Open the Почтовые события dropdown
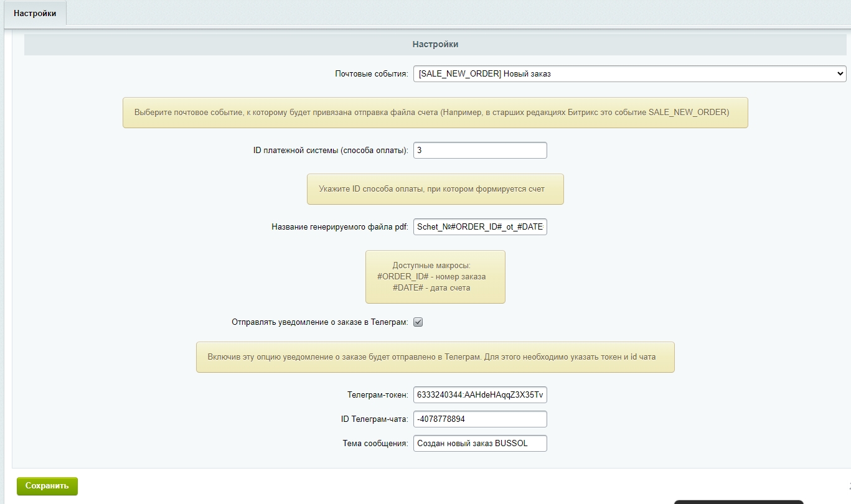Screen dimensions: 851x504 pos(629,73)
